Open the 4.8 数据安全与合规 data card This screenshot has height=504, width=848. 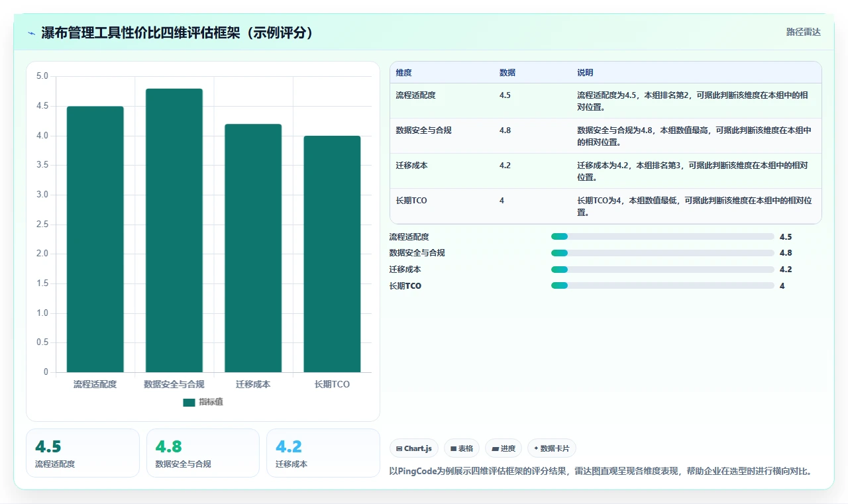click(203, 453)
